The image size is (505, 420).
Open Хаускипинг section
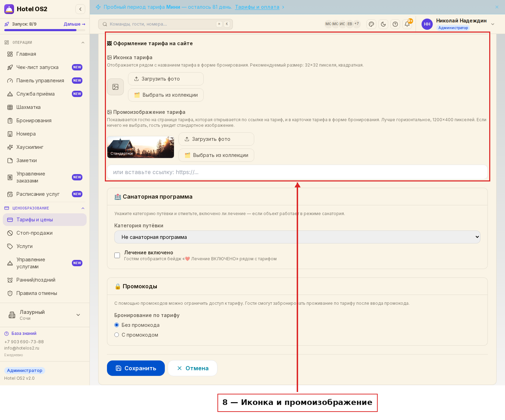45,147
